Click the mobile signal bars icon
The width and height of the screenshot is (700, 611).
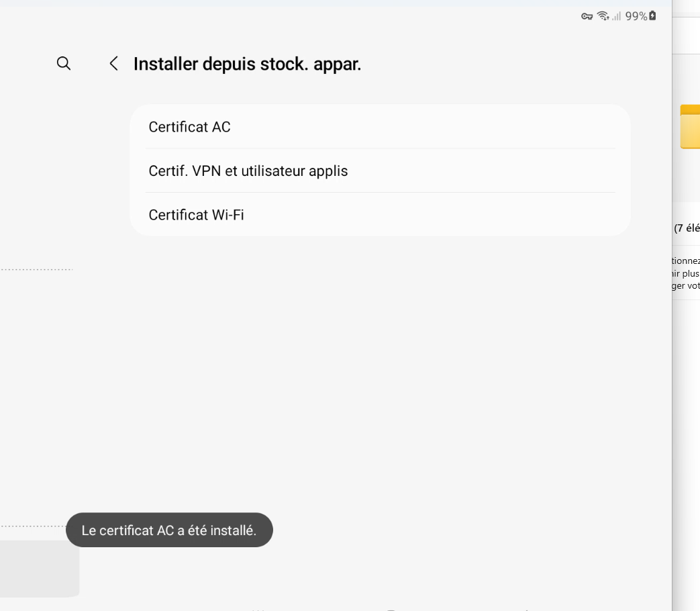pos(616,16)
